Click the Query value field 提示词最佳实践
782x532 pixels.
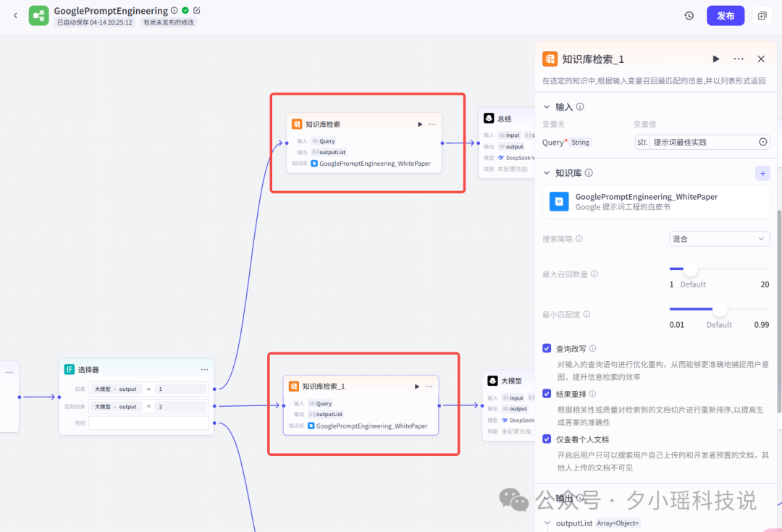pyautogui.click(x=702, y=142)
